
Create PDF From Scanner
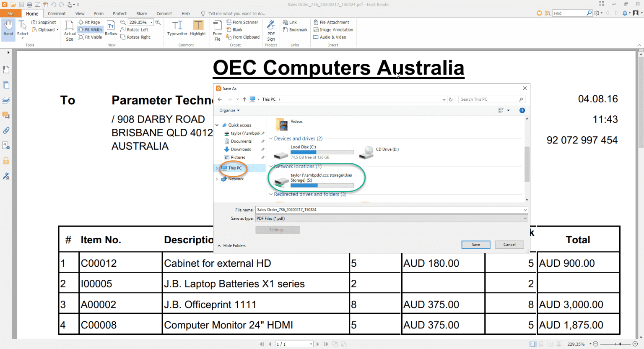(x=242, y=22)
